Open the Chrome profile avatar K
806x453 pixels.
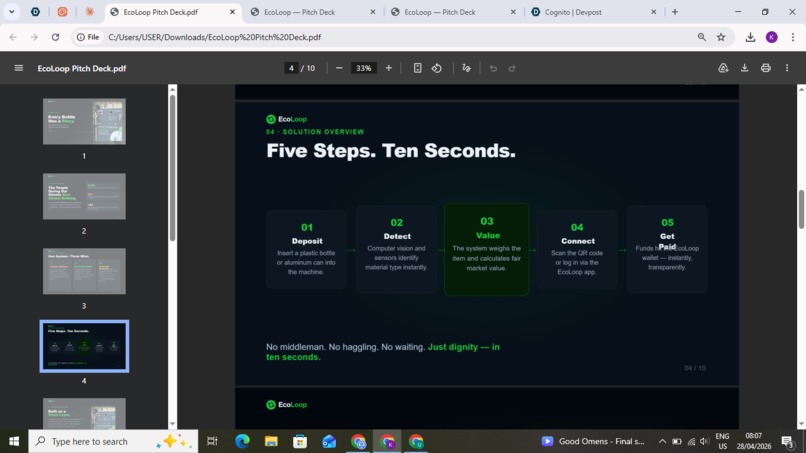click(772, 37)
